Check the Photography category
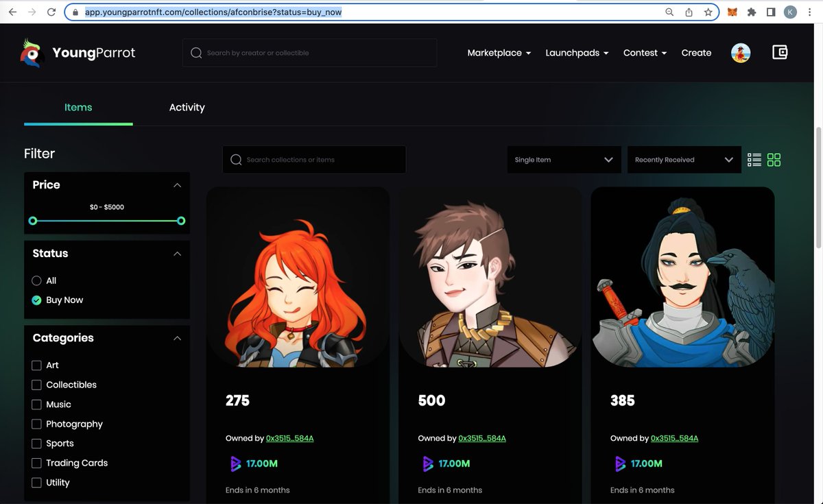This screenshot has height=504, width=823. tap(37, 424)
